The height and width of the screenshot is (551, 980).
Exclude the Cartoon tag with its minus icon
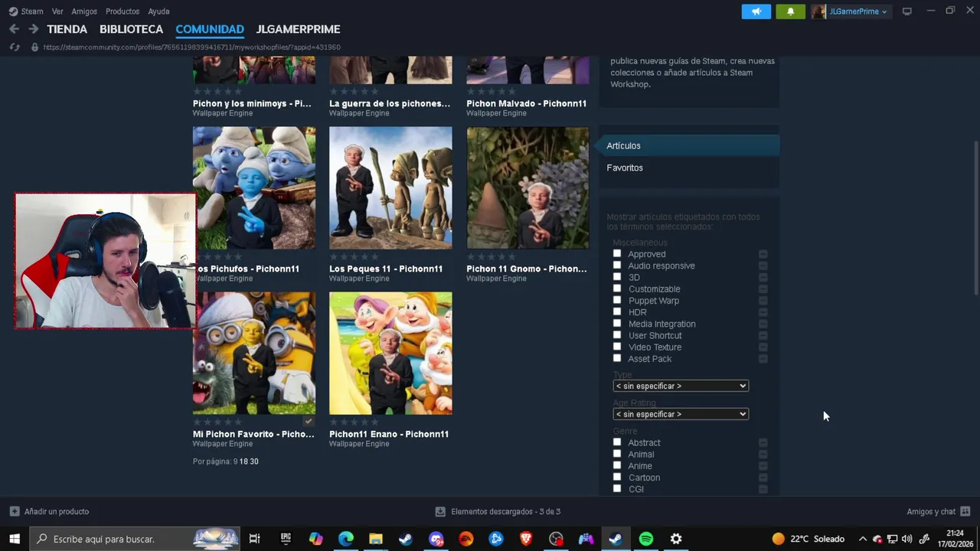763,478
